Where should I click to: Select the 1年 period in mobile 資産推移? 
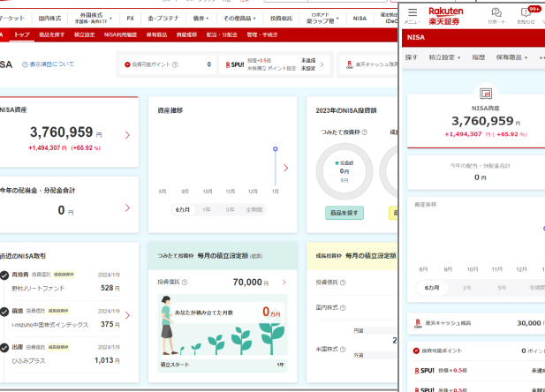466,288
